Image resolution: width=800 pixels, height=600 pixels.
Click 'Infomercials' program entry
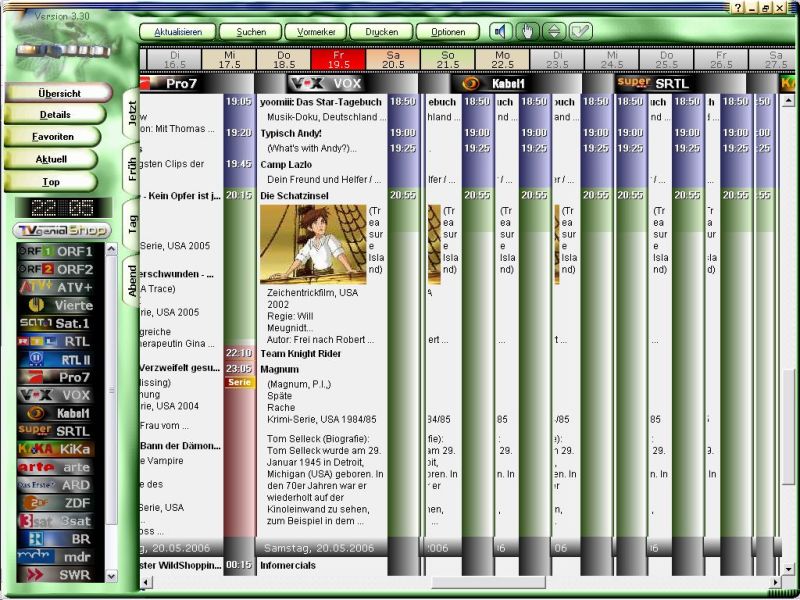click(x=288, y=565)
